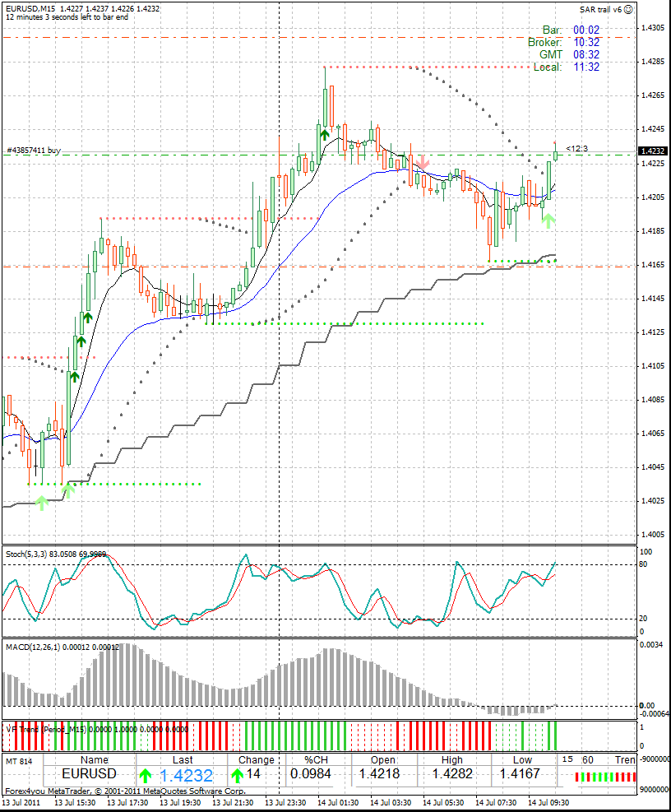Click the 14 Jul 03:30 time axis label

click(391, 803)
